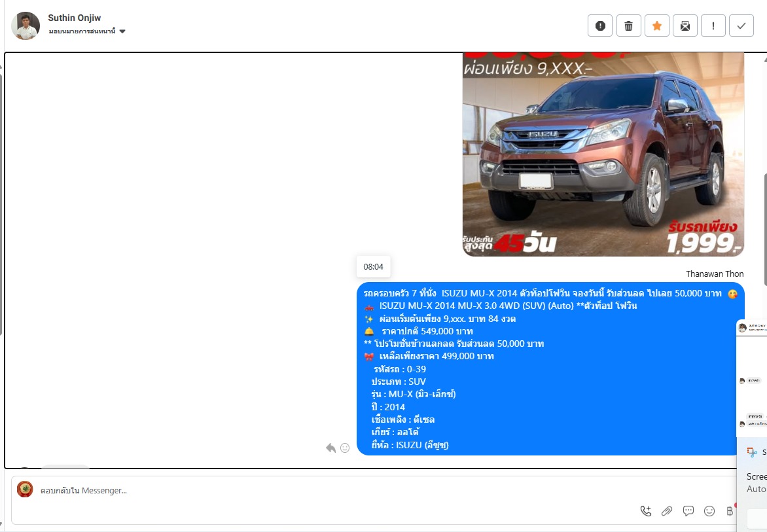Click the blue ISUZU MU-X 2014 message bubble
Screen dimensions: 767x532
[x=550, y=368]
